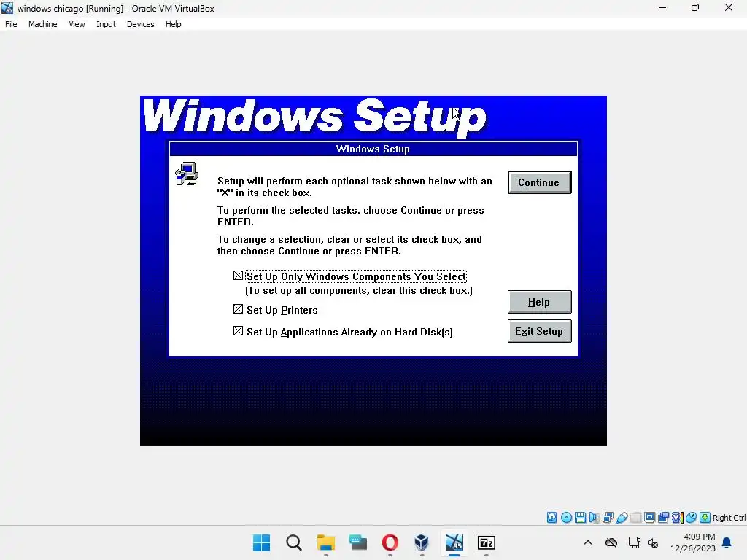The image size is (747, 560).
Task: Click the Exit Setup button
Action: [x=539, y=331]
